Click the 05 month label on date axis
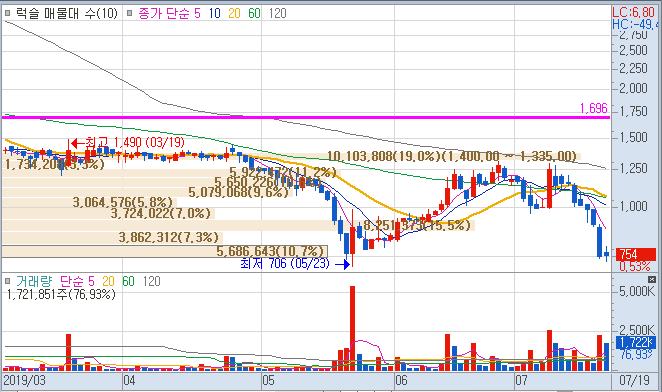 pos(268,380)
